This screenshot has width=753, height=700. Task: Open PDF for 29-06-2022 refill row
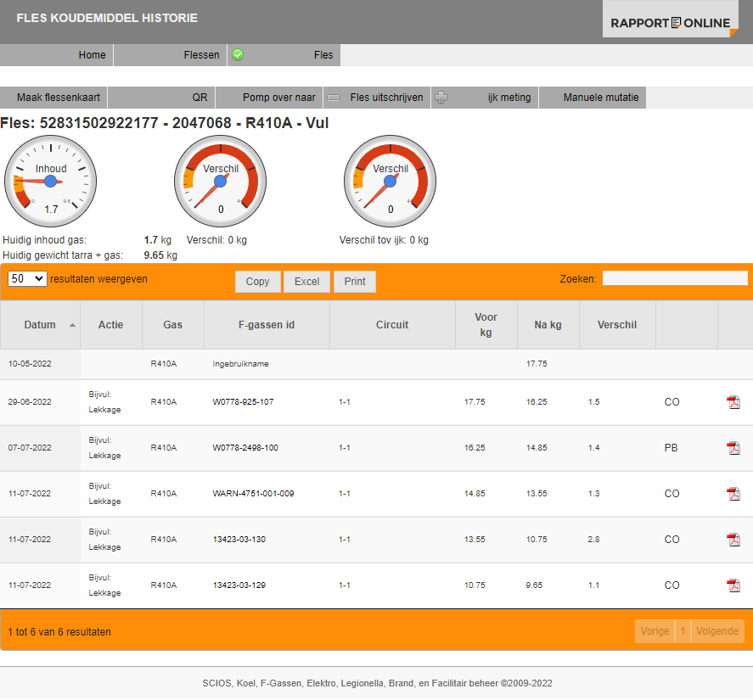733,402
